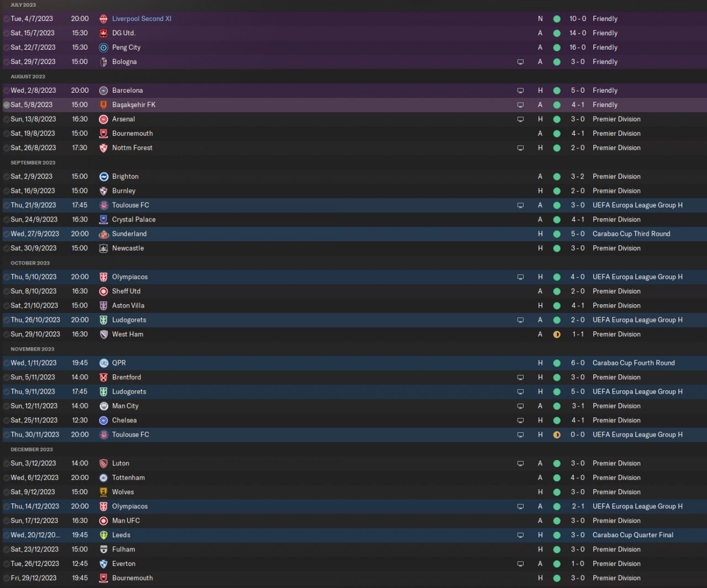Click the Barcelona club badge icon
707x588 pixels.
pos(103,91)
